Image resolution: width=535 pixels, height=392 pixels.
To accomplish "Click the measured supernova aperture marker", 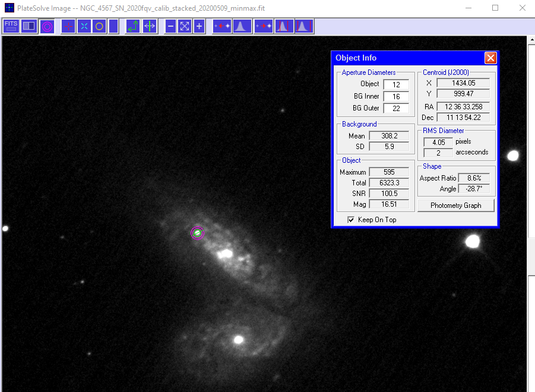I will (197, 233).
